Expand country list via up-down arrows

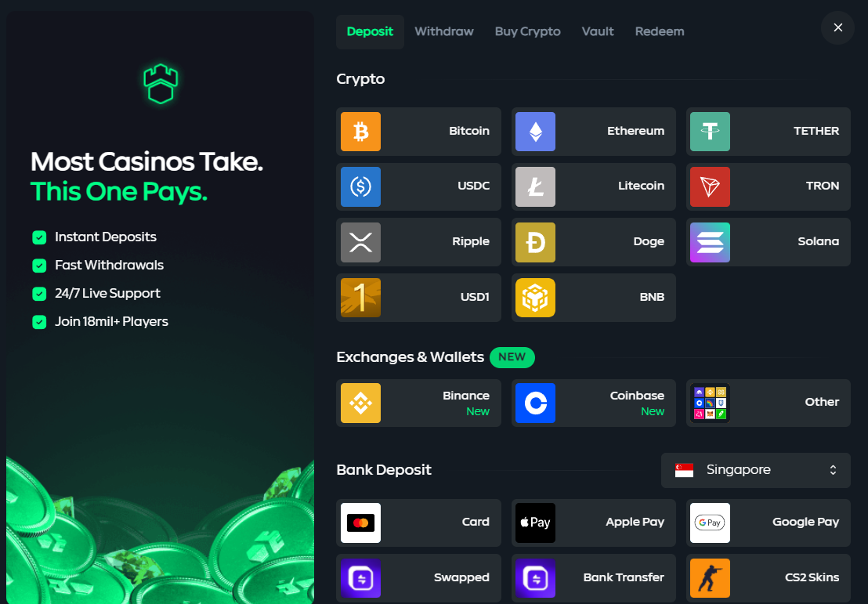click(x=833, y=470)
